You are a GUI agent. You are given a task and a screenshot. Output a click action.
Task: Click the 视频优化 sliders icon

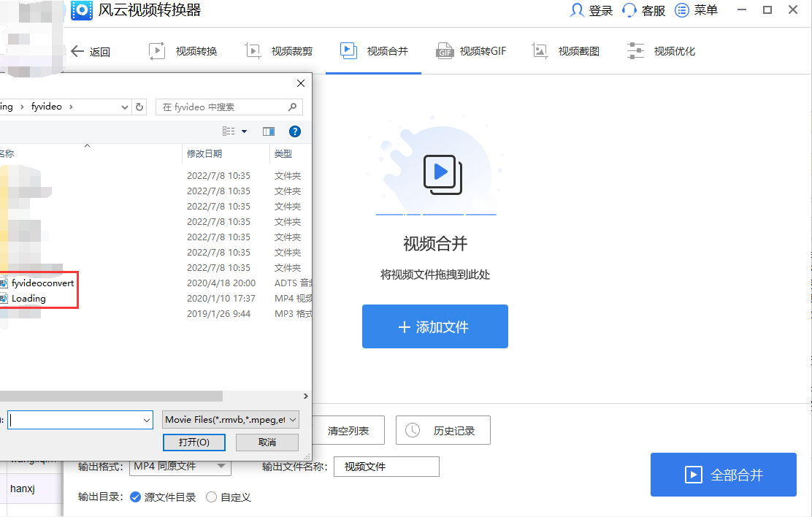coord(635,51)
